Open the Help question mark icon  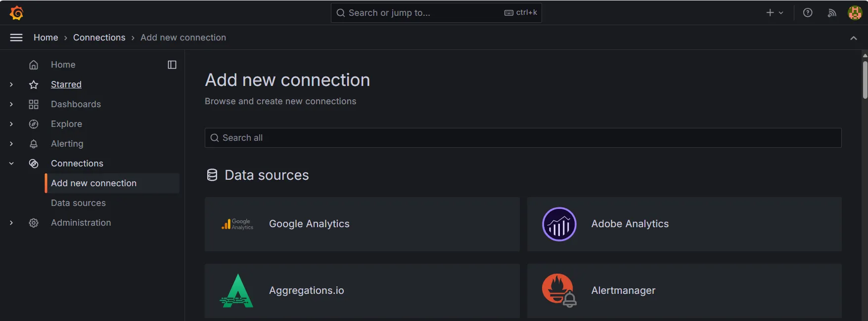[808, 13]
